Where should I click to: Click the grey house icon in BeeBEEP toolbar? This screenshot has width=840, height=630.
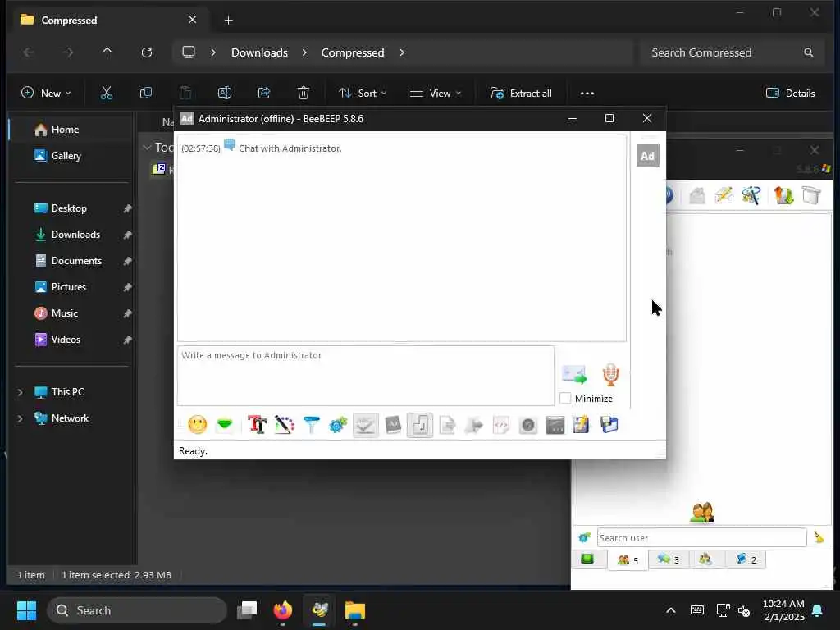pos(697,195)
